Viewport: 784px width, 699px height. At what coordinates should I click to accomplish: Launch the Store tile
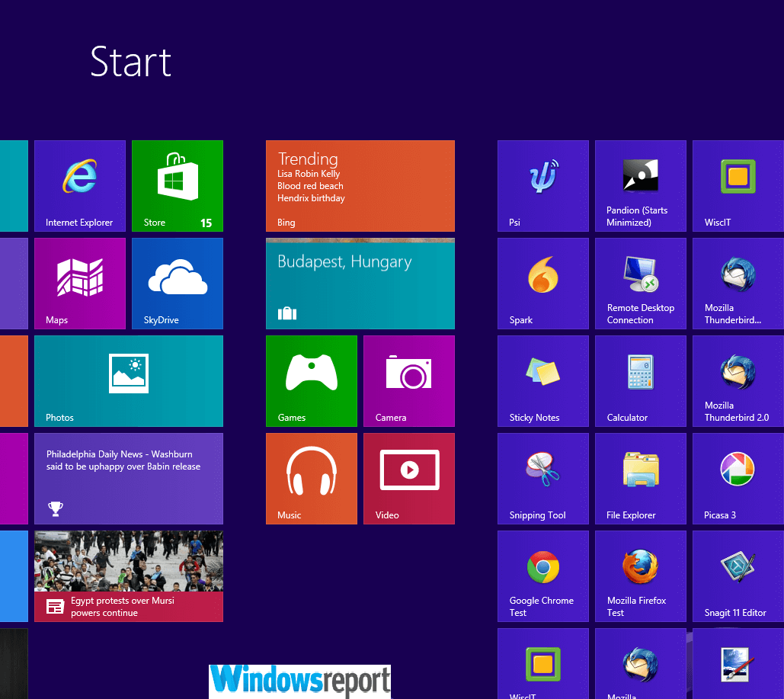click(178, 186)
